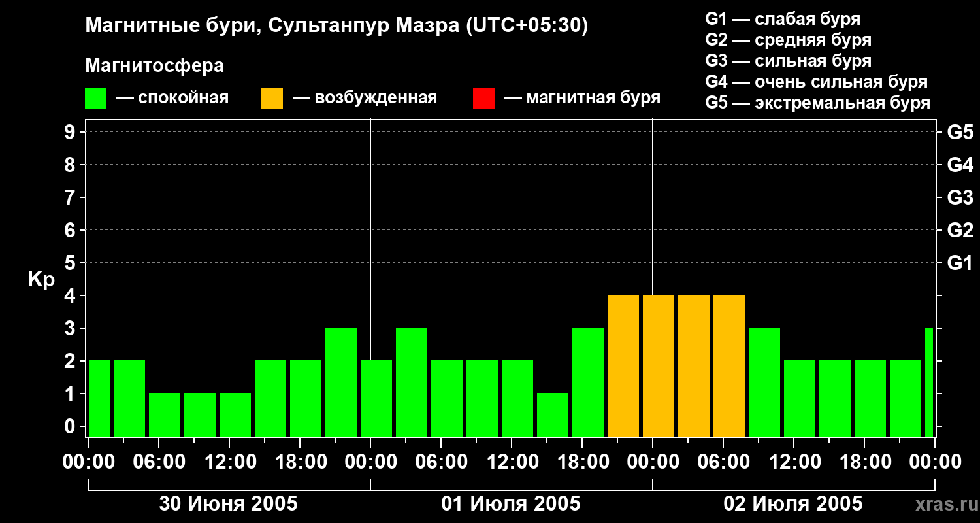
Task: Click the '18:00' tick label above 30 Июня
Action: [300, 462]
